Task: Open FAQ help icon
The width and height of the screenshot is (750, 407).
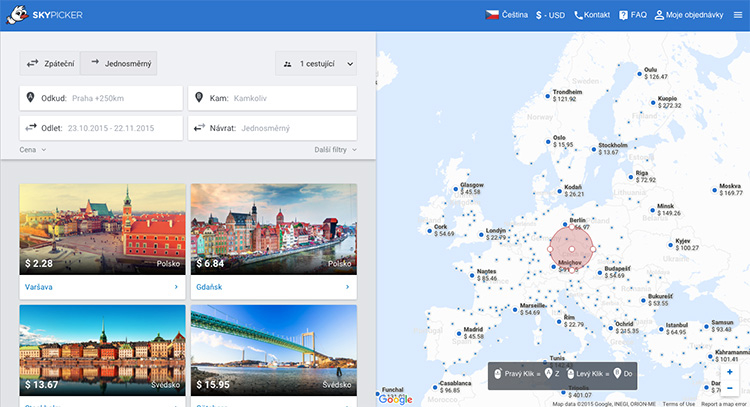Action: point(624,15)
